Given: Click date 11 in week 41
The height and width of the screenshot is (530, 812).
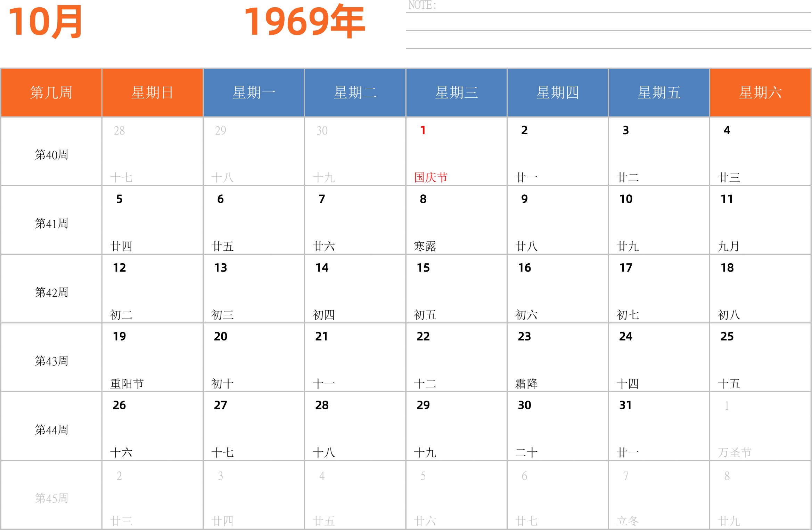Looking at the screenshot, I should (x=727, y=199).
